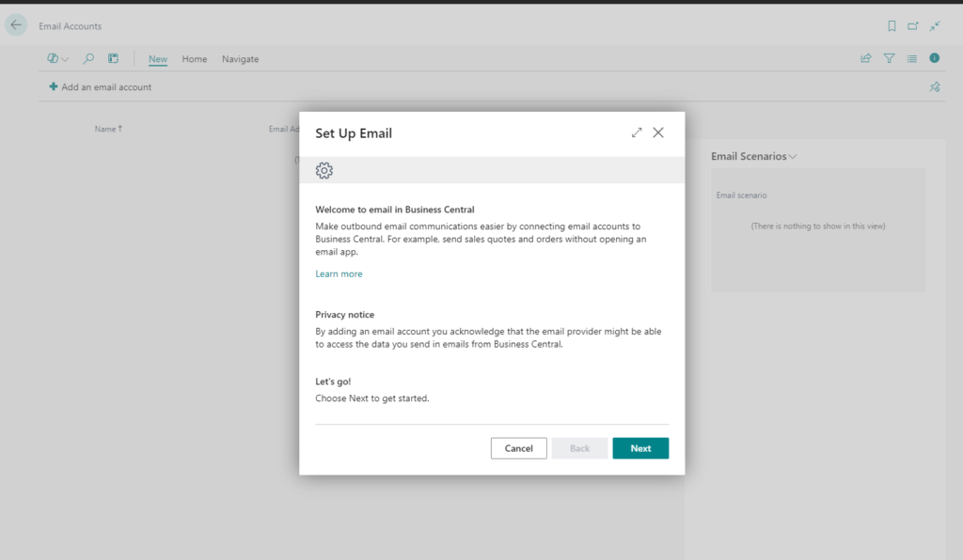Click the Welcome to email heading
This screenshot has height=560, width=963.
click(395, 210)
